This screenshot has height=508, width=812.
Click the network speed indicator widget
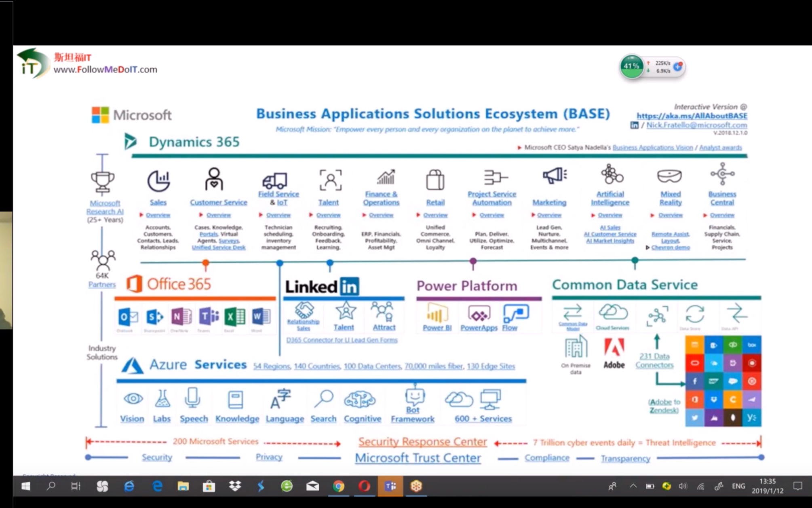pos(651,66)
